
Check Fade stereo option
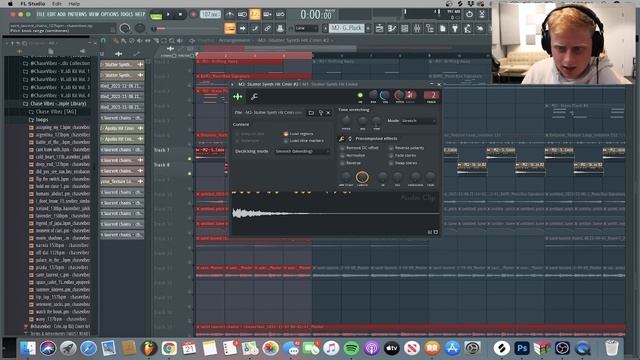coord(402,156)
